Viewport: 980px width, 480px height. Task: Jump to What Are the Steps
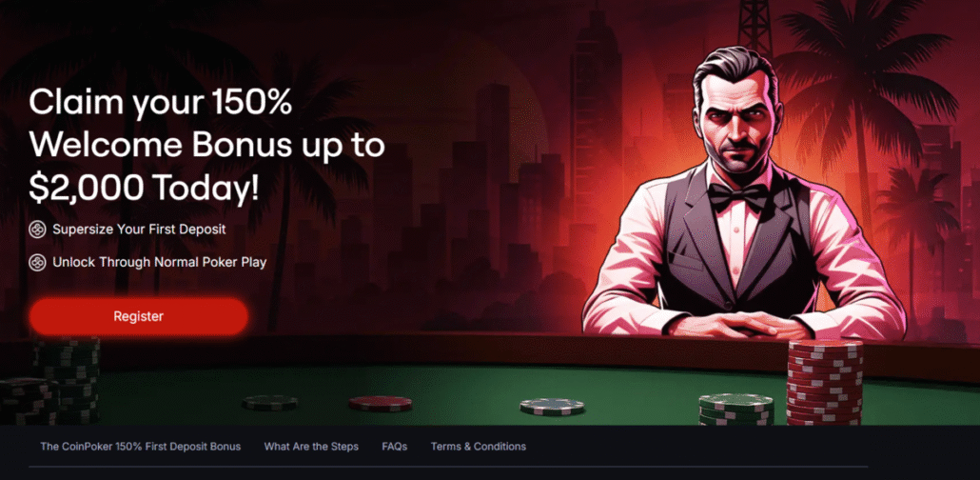coord(311,447)
